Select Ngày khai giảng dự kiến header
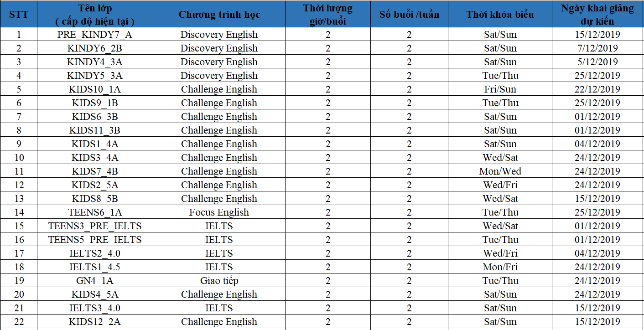This screenshot has width=644, height=330. point(597,14)
